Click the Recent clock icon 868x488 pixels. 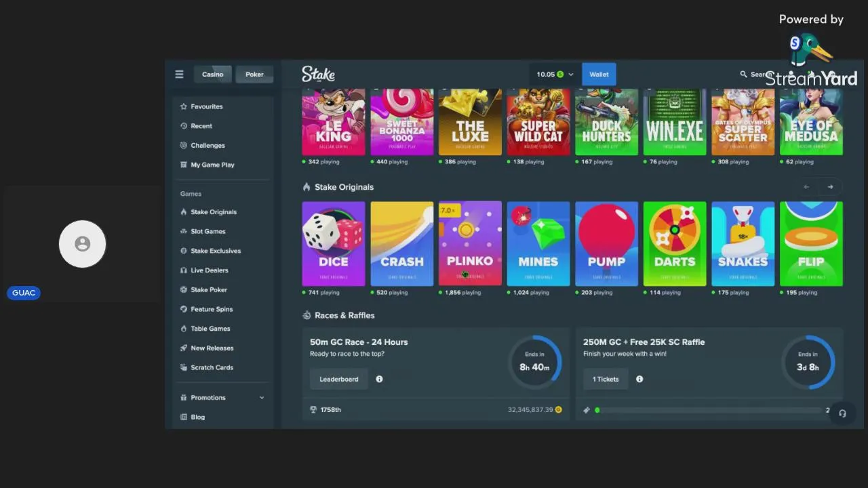[184, 126]
